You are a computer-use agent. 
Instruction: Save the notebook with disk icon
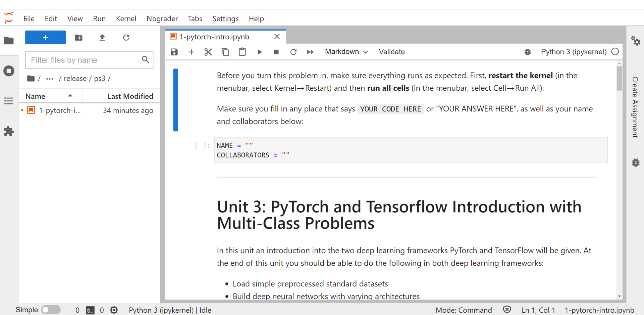click(x=174, y=52)
